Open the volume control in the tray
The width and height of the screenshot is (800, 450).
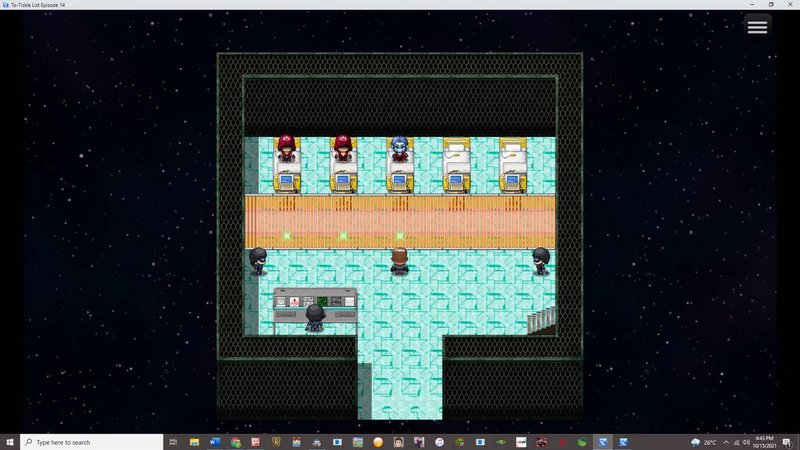746,442
